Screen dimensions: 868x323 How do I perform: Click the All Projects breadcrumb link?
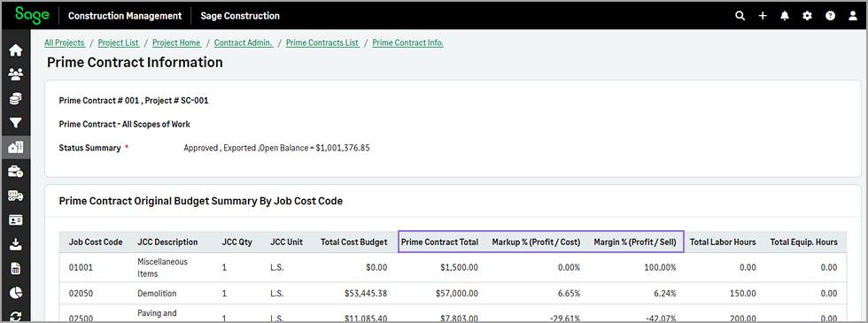click(64, 42)
